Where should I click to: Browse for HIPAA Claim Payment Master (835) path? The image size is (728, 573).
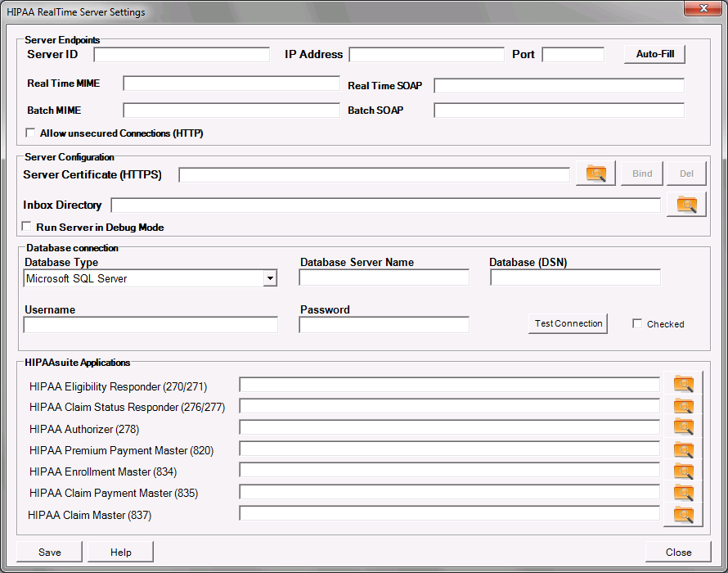(683, 493)
